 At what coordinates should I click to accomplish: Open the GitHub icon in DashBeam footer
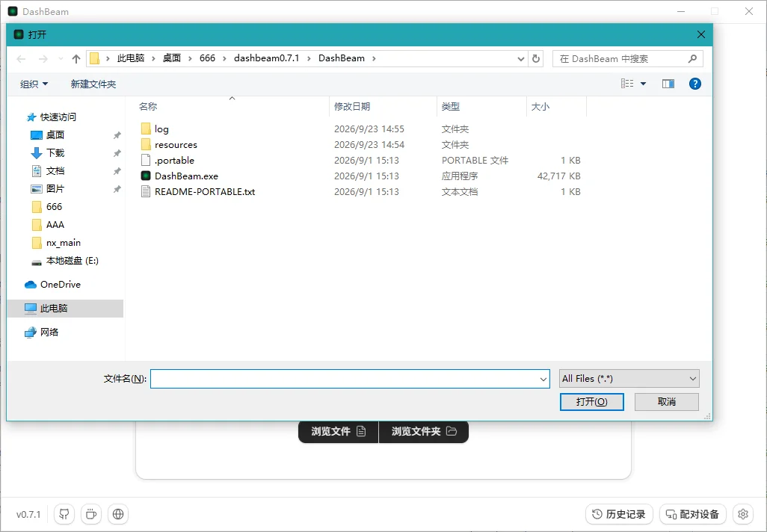(x=64, y=514)
